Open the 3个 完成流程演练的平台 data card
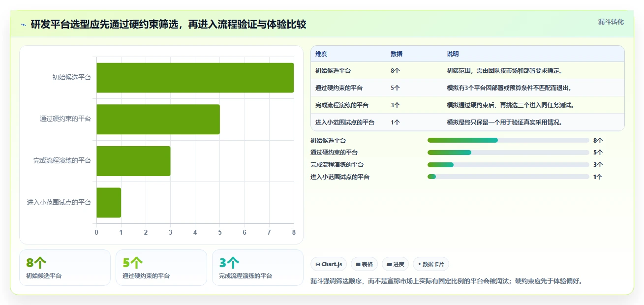This screenshot has width=644, height=305. pos(258,268)
